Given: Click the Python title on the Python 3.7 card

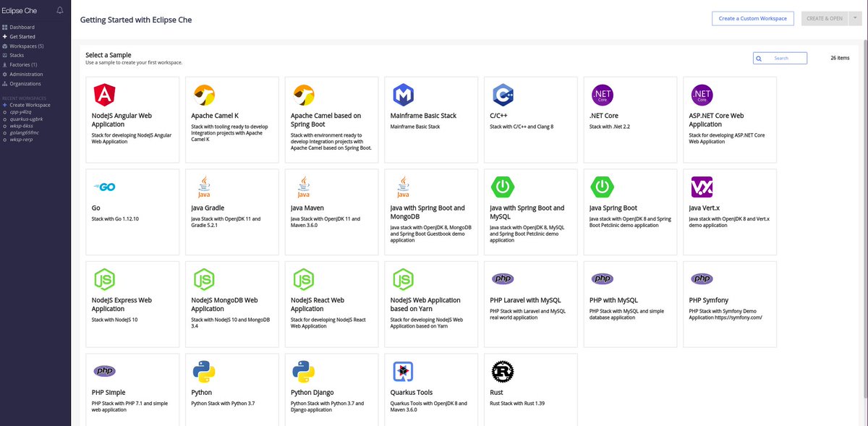Looking at the screenshot, I should click(202, 393).
